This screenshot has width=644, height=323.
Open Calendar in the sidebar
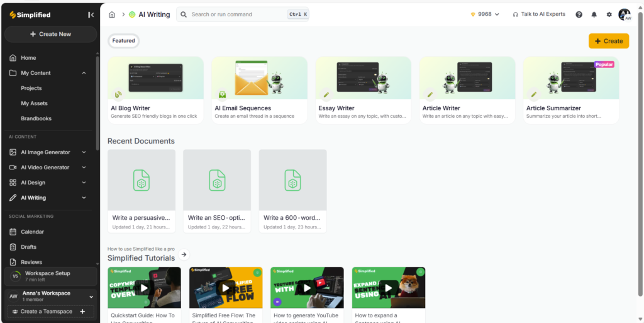32,232
